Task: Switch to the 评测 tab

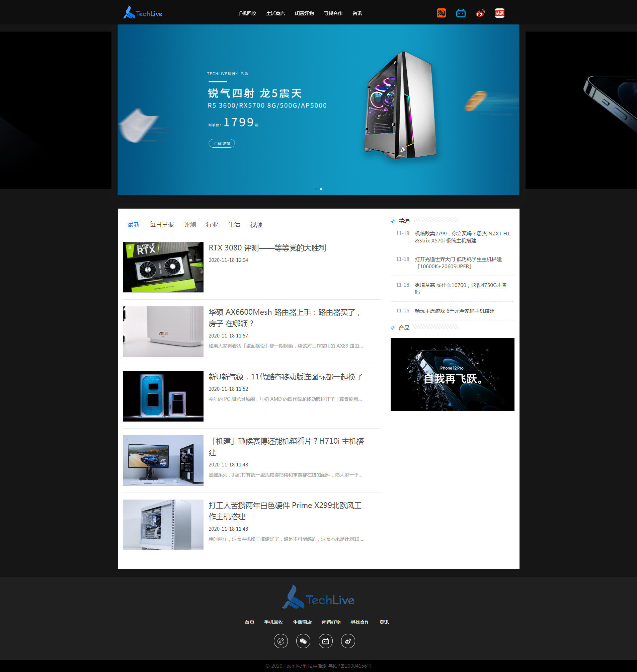Action: pos(190,224)
